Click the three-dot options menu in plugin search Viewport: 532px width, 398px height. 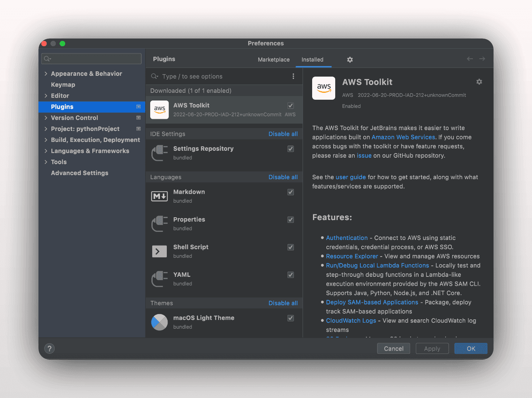coord(293,76)
